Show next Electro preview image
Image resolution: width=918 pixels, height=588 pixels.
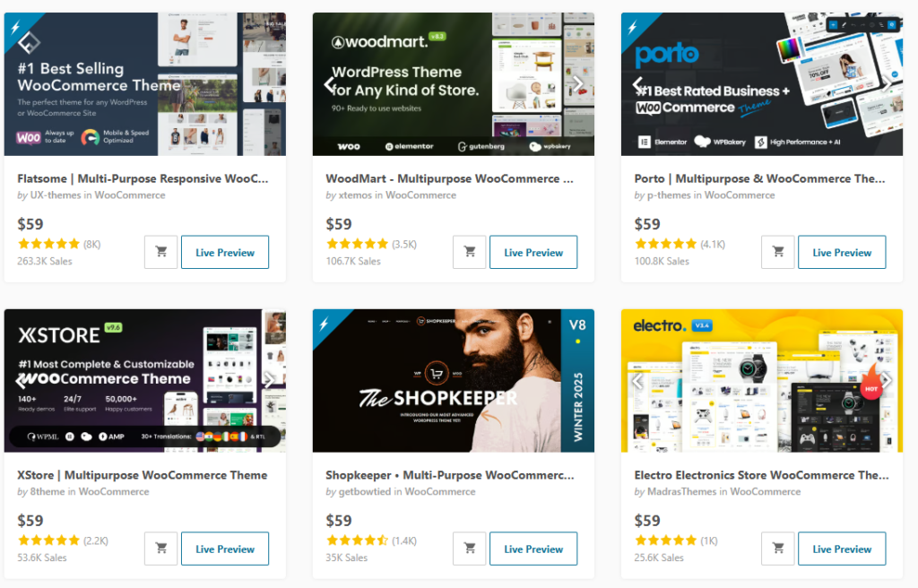pyautogui.click(x=886, y=381)
